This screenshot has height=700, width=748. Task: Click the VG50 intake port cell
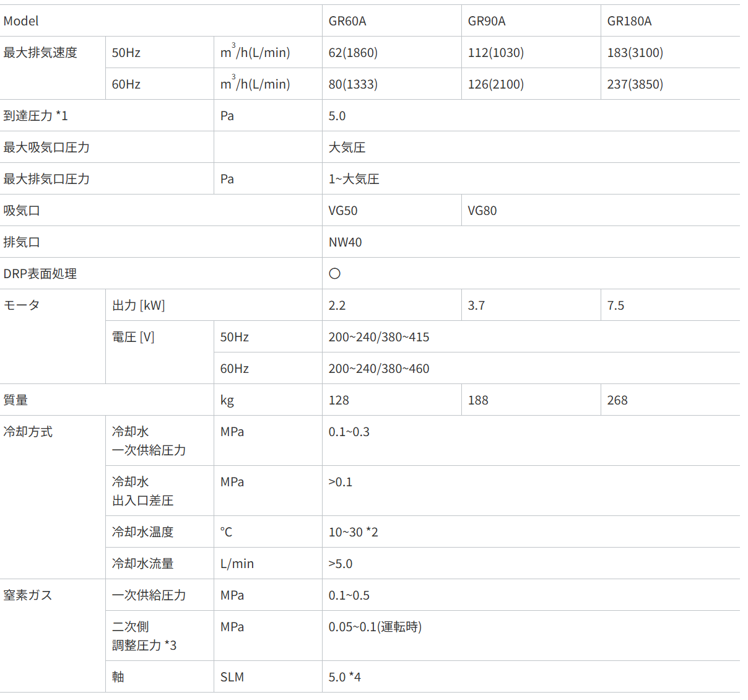[x=342, y=210]
